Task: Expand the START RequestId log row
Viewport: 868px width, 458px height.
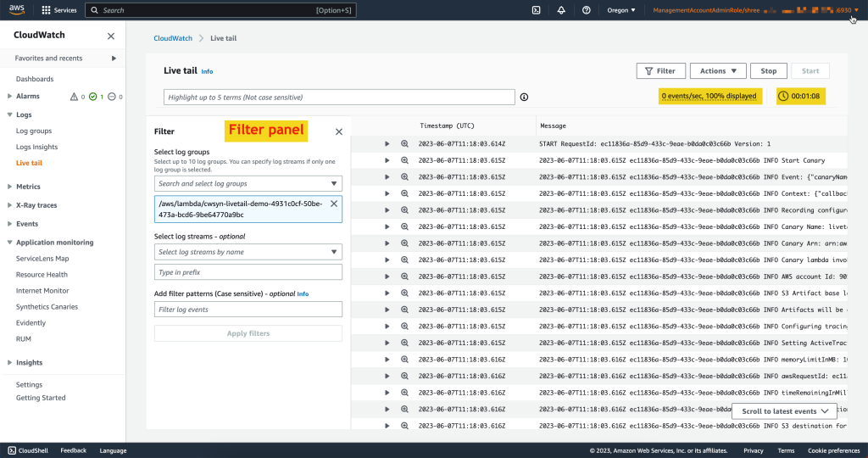Action: (387, 144)
